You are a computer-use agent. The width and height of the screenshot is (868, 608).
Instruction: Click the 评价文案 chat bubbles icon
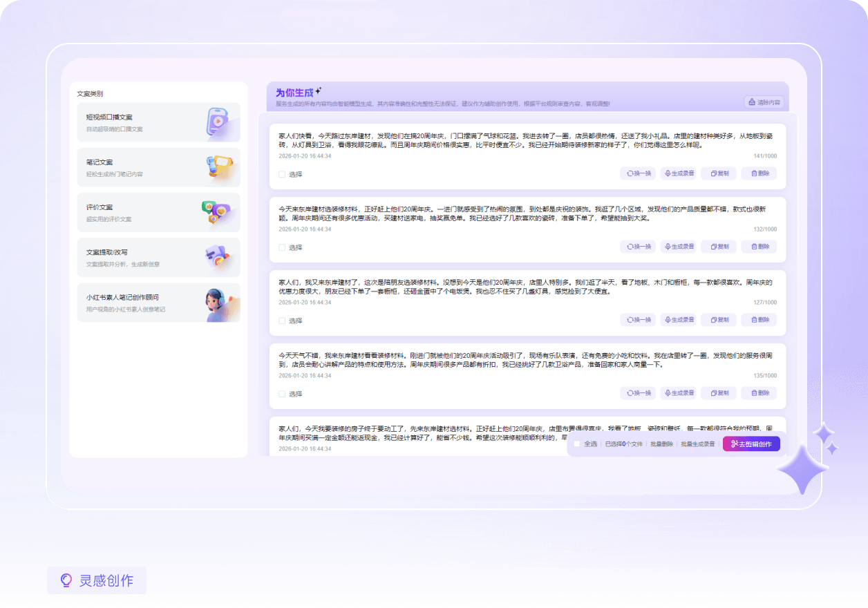pyautogui.click(x=215, y=211)
